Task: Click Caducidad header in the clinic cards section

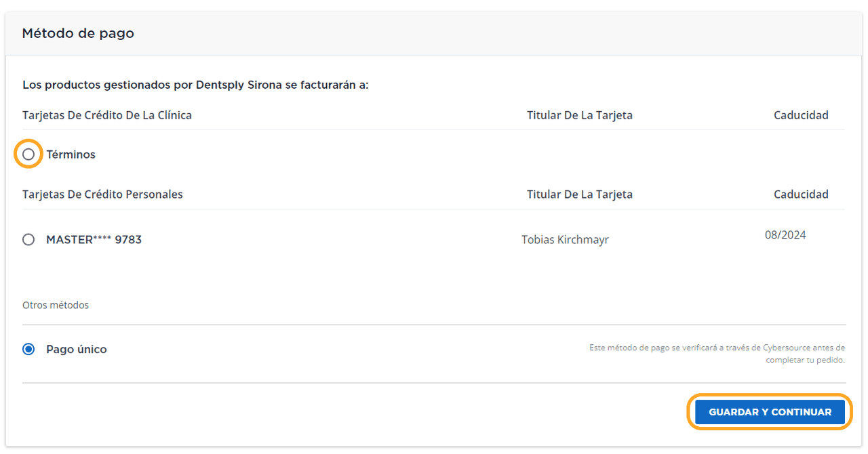Action: [x=801, y=115]
